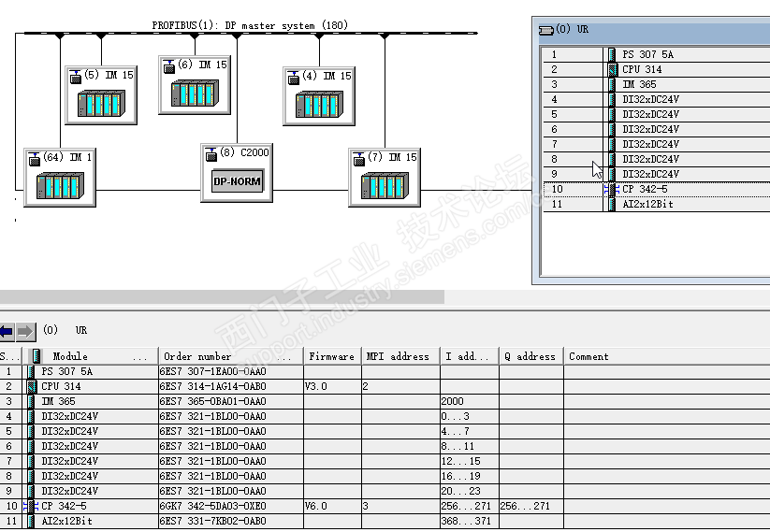Click the forward navigation arrow
Viewport: 770px width, 532px height.
point(25,332)
